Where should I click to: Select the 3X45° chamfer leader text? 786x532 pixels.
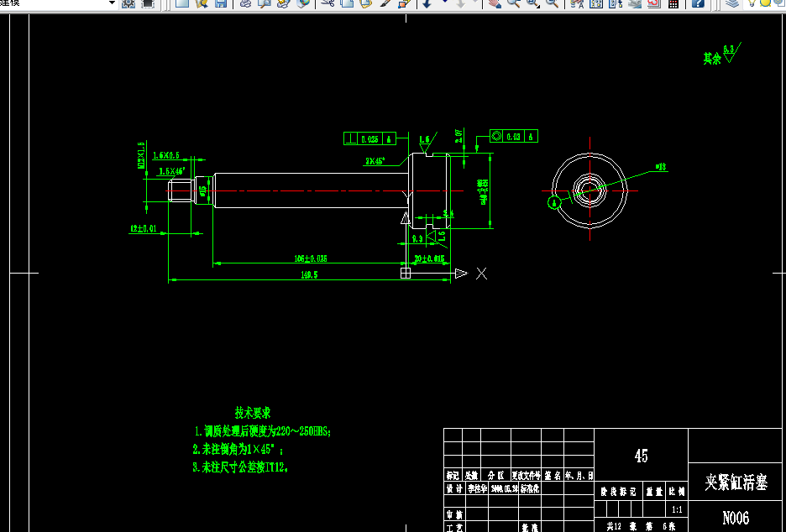pyautogui.click(x=375, y=161)
